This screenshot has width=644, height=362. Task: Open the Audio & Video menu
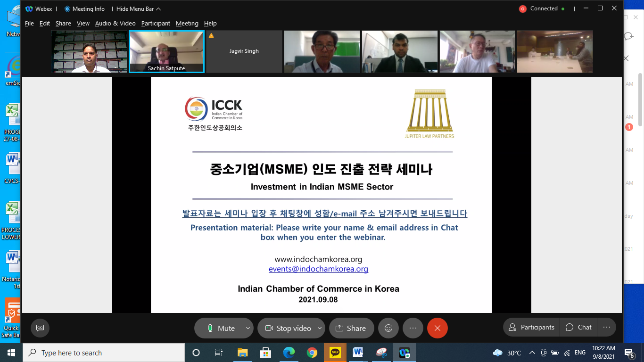pos(115,23)
